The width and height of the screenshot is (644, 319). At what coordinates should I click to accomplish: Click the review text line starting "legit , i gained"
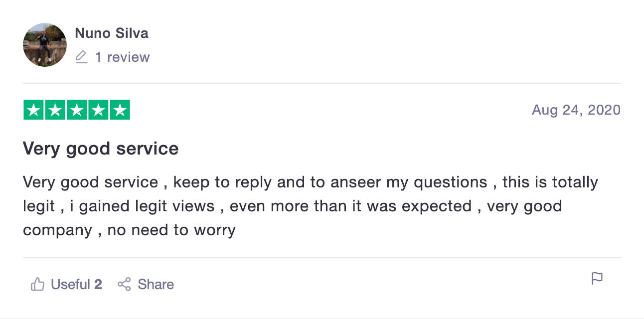pyautogui.click(x=293, y=206)
